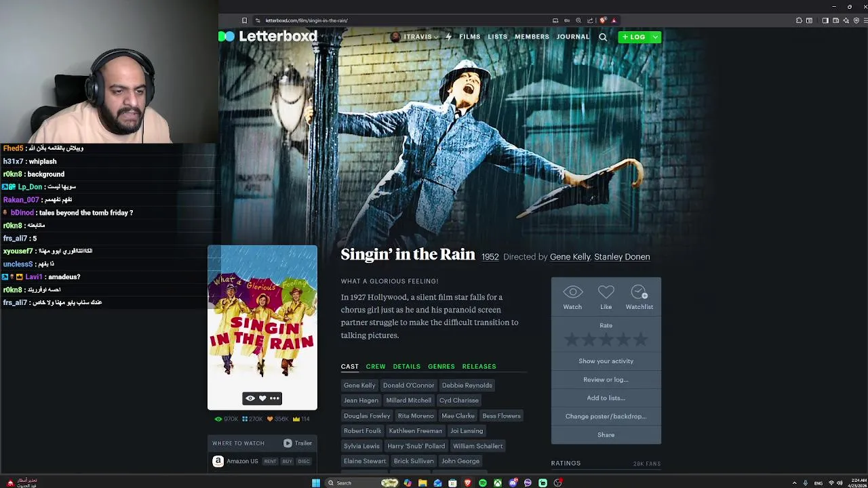868x488 pixels.
Task: Open File Explorer from the taskbar
Action: pyautogui.click(x=422, y=483)
